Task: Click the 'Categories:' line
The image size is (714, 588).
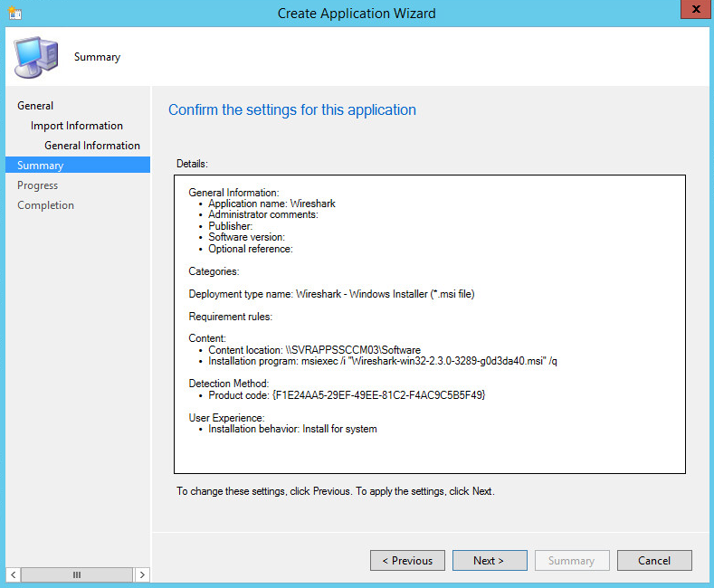Action: click(x=214, y=271)
